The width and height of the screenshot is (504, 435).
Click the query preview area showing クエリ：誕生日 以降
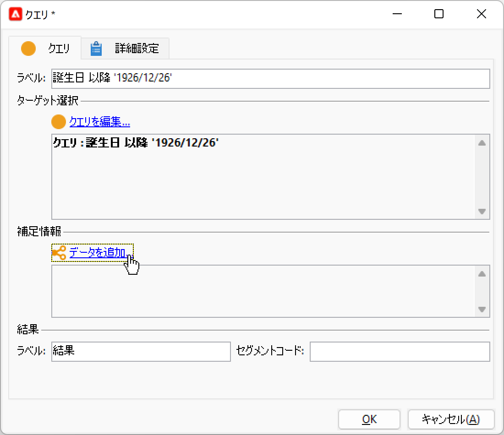coord(261,176)
